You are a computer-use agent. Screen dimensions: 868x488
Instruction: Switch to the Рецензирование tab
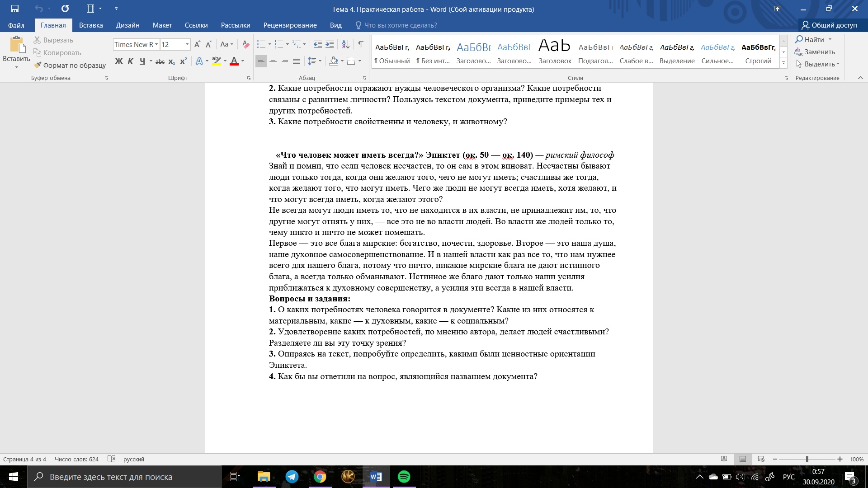point(290,25)
